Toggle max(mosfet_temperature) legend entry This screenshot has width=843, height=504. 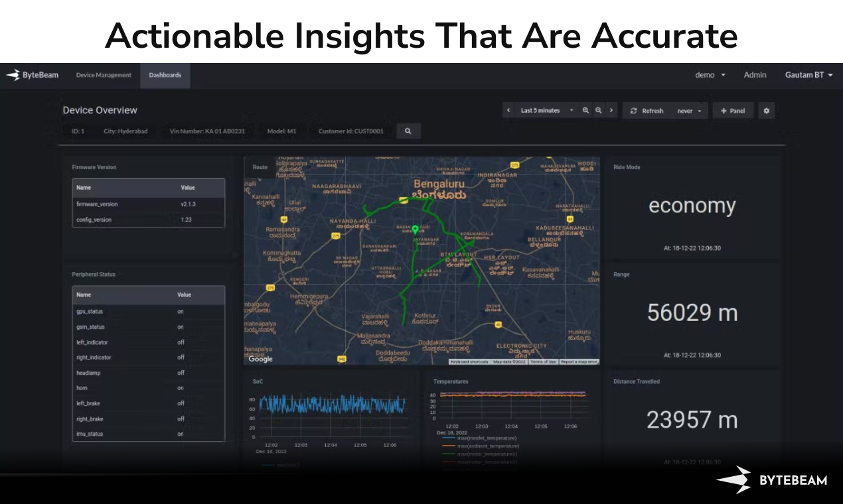point(479,438)
